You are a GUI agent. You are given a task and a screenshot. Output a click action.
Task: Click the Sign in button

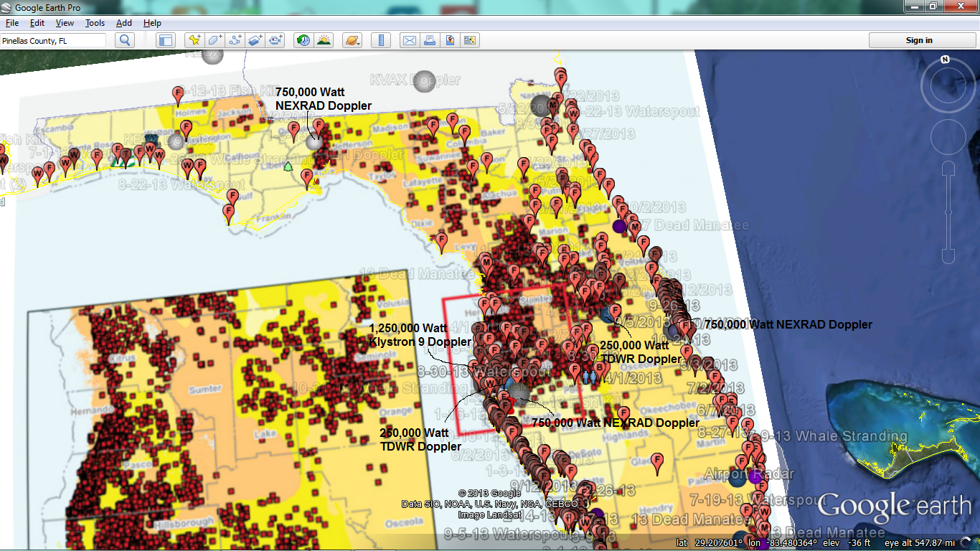pos(918,40)
